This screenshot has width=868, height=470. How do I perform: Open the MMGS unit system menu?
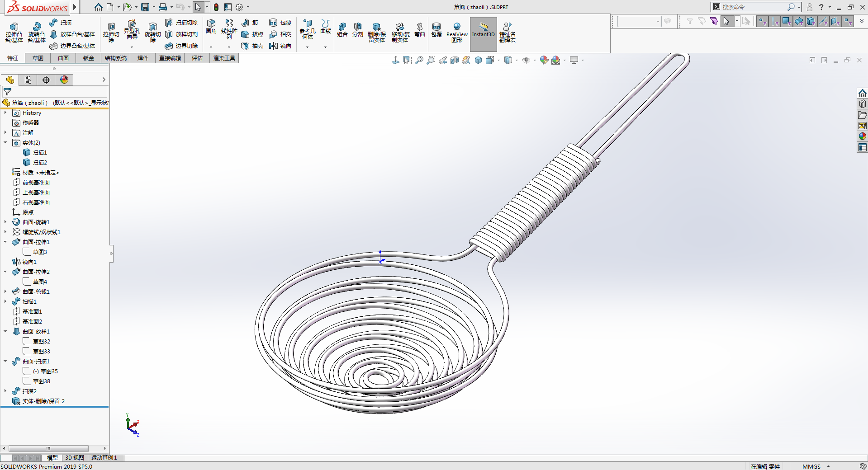pos(816,466)
